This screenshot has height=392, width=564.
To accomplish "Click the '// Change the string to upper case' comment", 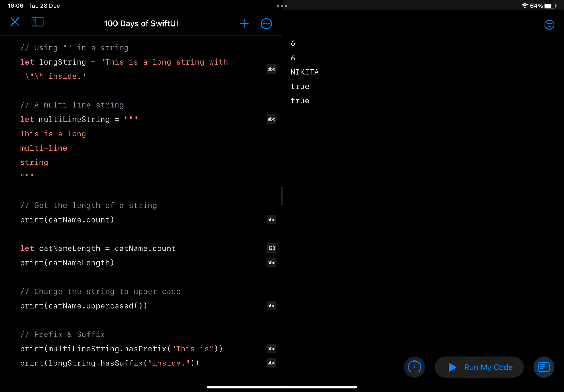I will [x=100, y=292].
